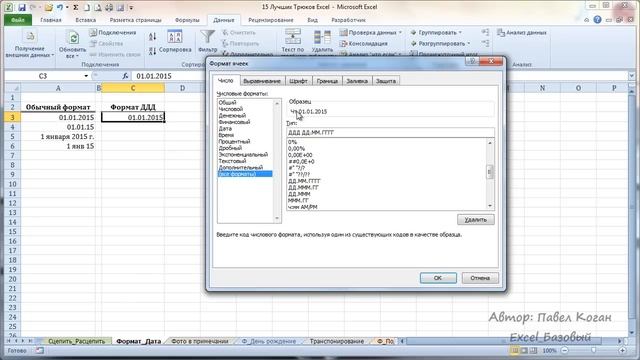Click the Data Analysis button (Анализ данных)
Image resolution: width=640 pixels, height=360 pixels.
point(522,32)
